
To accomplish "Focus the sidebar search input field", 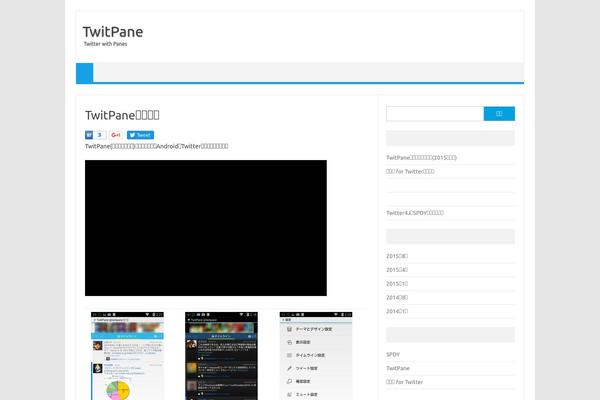I will [435, 114].
